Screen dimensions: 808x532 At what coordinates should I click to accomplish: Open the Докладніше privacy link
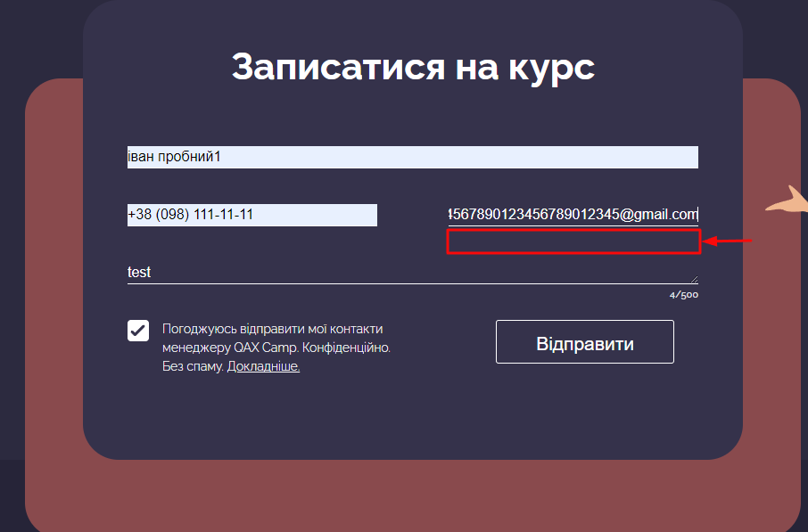(x=263, y=366)
